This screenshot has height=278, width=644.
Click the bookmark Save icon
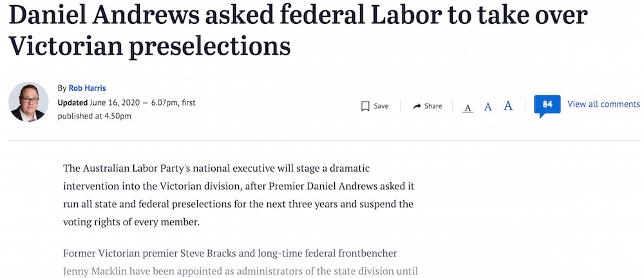click(x=365, y=106)
